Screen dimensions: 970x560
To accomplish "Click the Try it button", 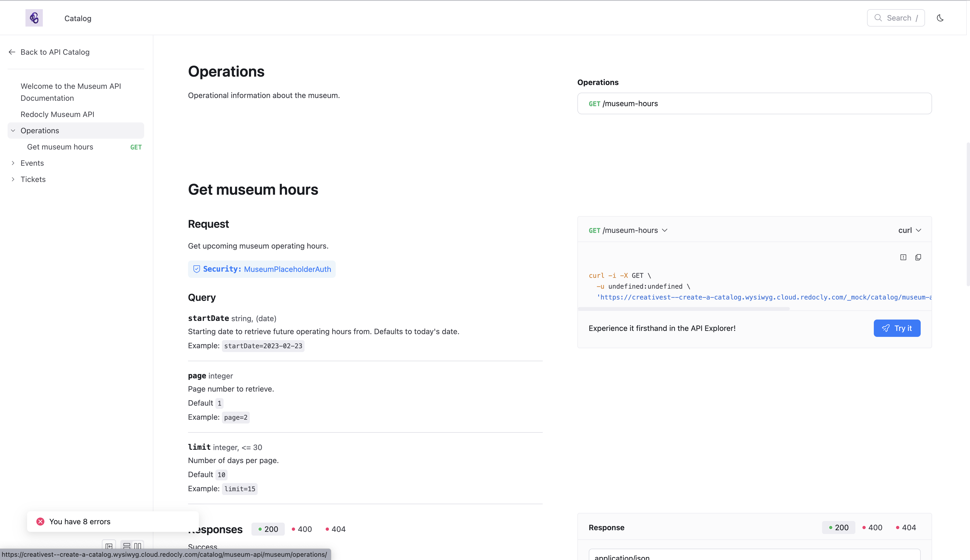I will click(x=897, y=328).
